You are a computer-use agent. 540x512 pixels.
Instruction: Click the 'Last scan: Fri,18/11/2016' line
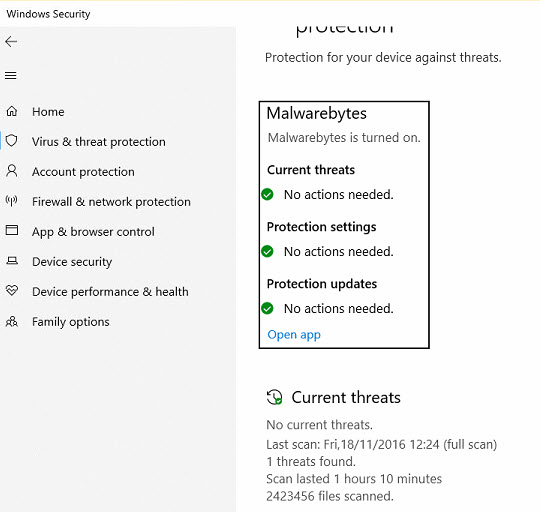coord(382,444)
